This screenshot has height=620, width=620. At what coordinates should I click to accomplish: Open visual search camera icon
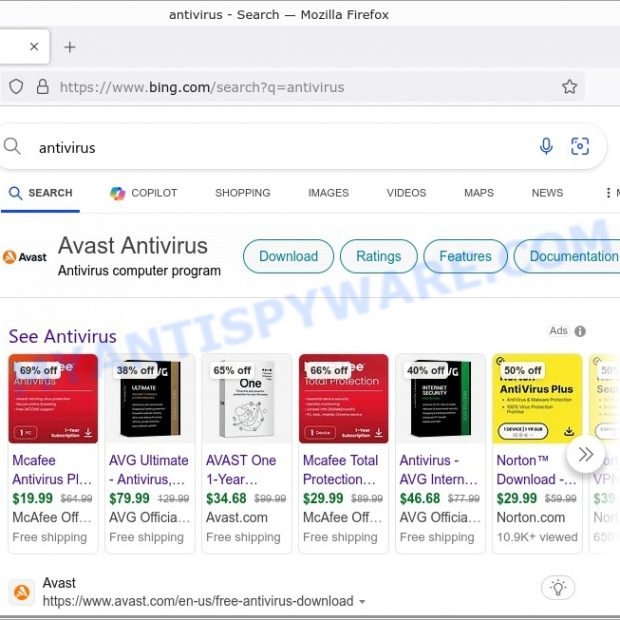(x=580, y=146)
